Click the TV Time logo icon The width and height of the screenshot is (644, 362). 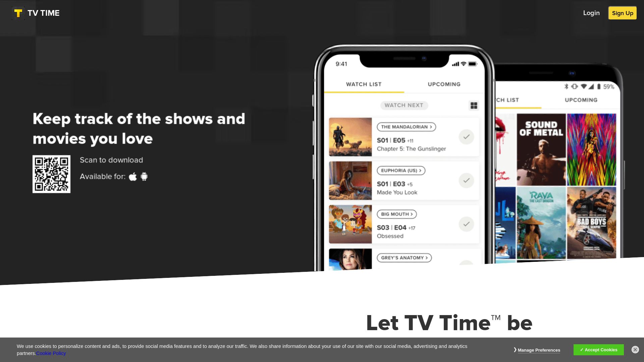click(18, 13)
